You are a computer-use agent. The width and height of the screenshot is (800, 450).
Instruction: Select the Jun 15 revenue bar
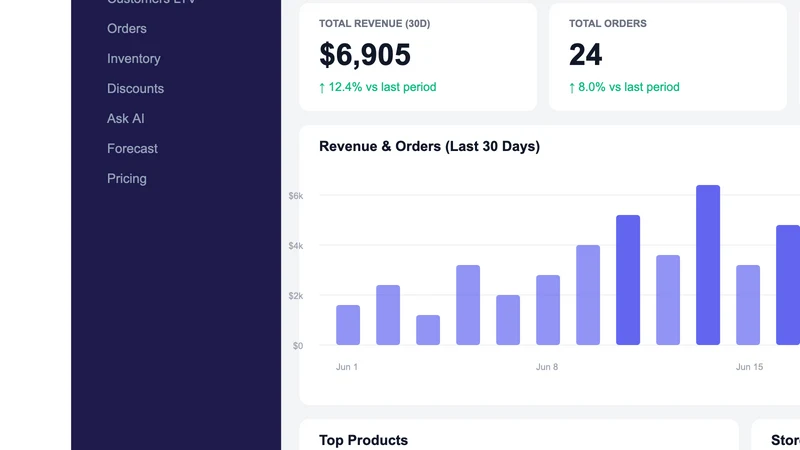pos(748,305)
